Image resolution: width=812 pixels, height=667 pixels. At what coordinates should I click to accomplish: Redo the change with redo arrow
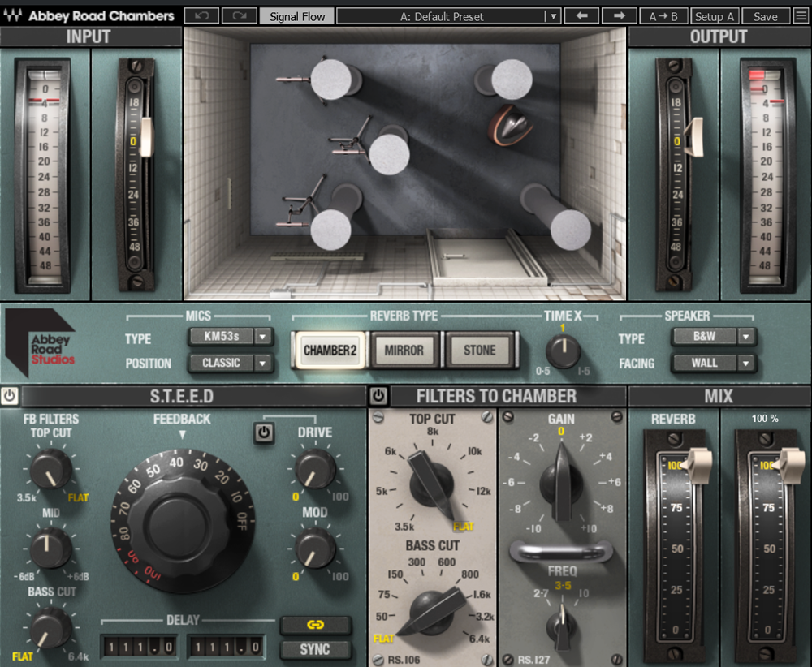(x=239, y=16)
